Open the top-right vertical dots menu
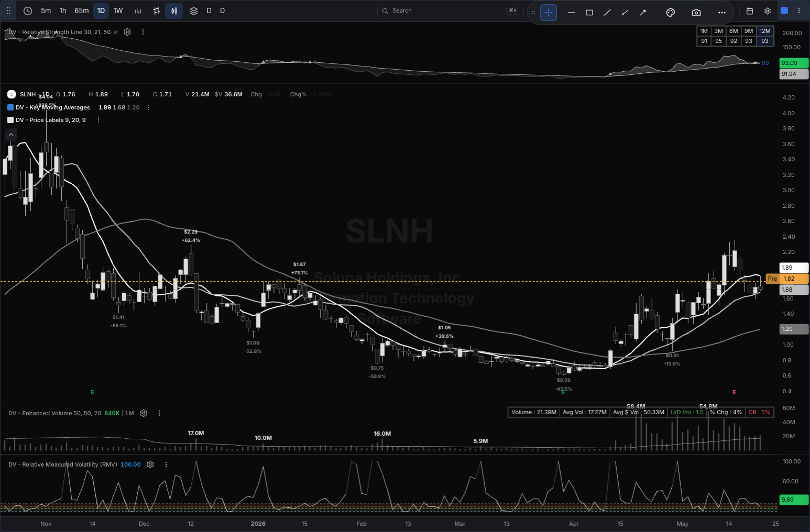The height and width of the screenshot is (532, 810). coord(799,10)
